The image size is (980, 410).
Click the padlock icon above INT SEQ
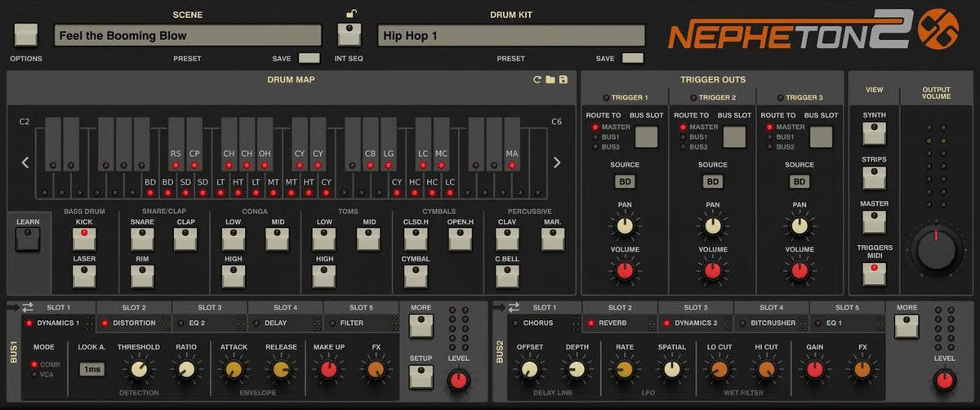351,14
